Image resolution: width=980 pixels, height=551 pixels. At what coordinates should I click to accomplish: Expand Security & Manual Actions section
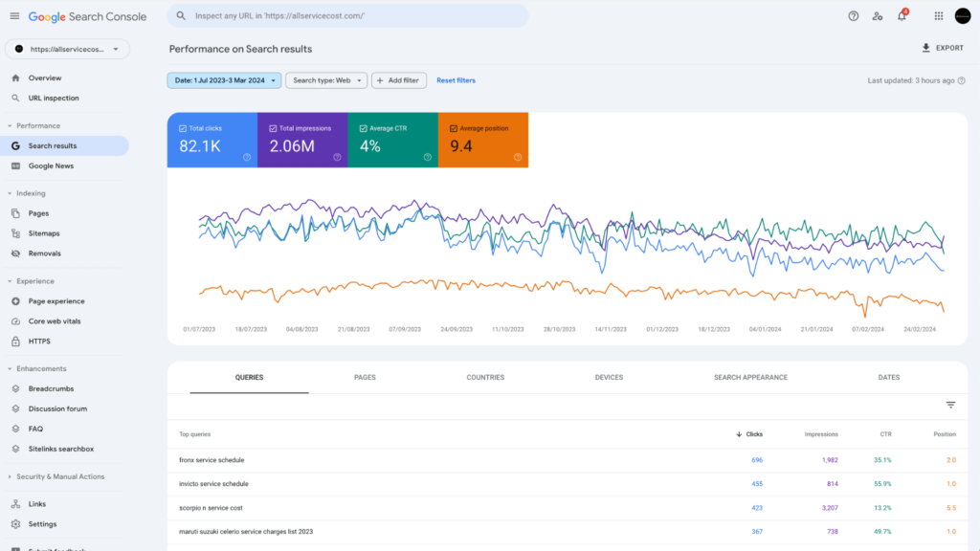pos(10,476)
